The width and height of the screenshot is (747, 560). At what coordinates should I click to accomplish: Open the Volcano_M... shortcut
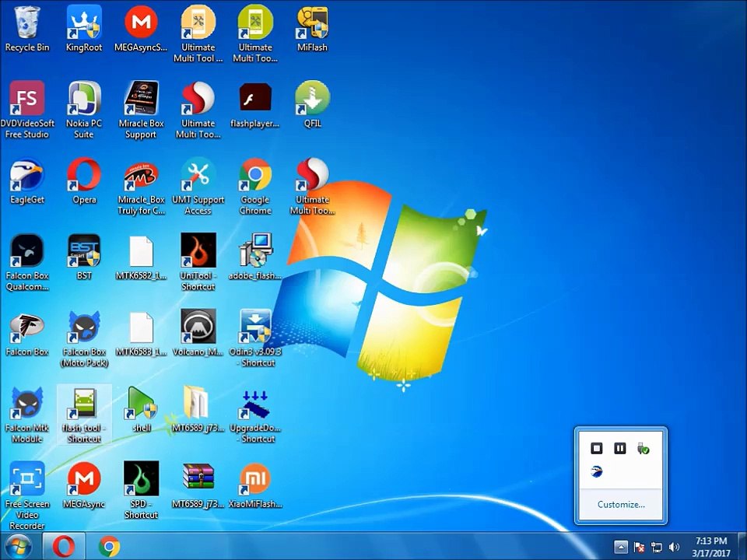click(x=198, y=334)
